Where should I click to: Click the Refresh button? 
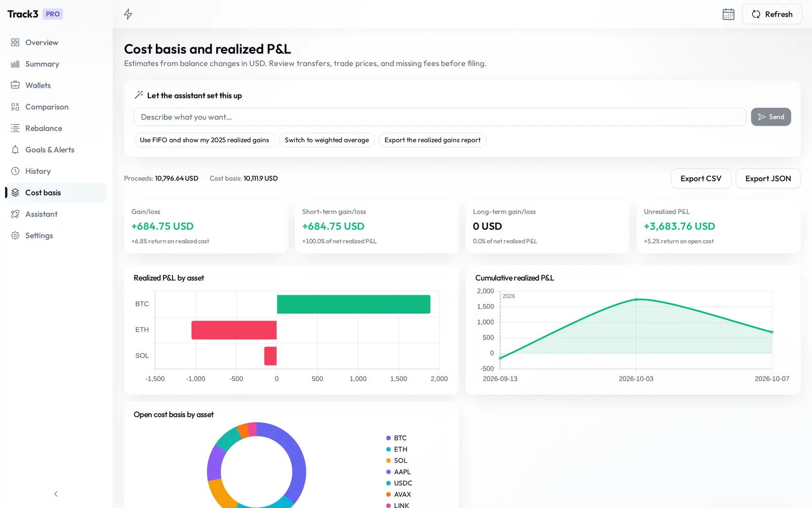pyautogui.click(x=772, y=14)
